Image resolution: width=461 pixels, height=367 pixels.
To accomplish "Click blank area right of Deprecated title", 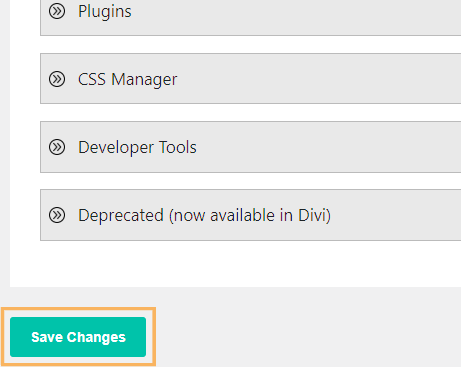I will click(397, 215).
